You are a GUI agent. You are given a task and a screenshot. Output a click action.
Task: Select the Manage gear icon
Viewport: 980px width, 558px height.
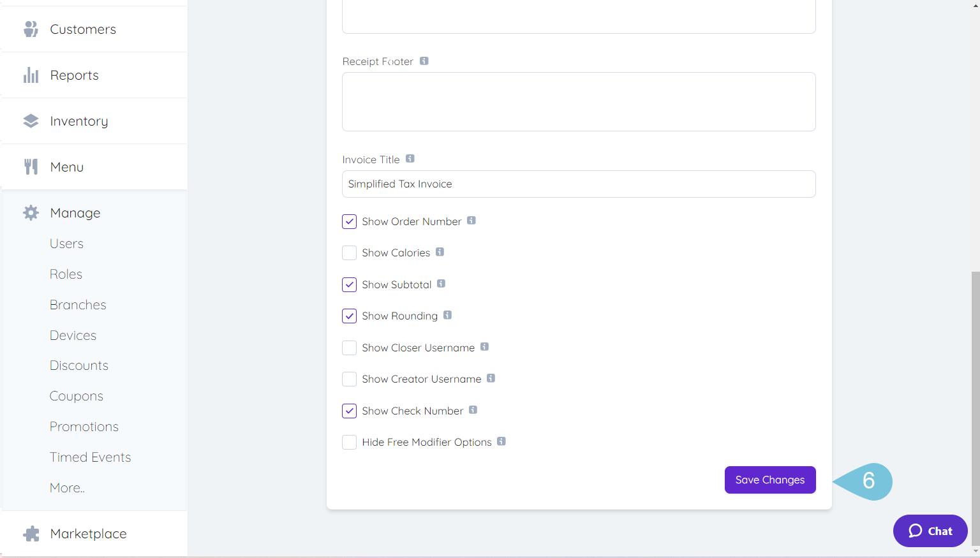click(30, 212)
